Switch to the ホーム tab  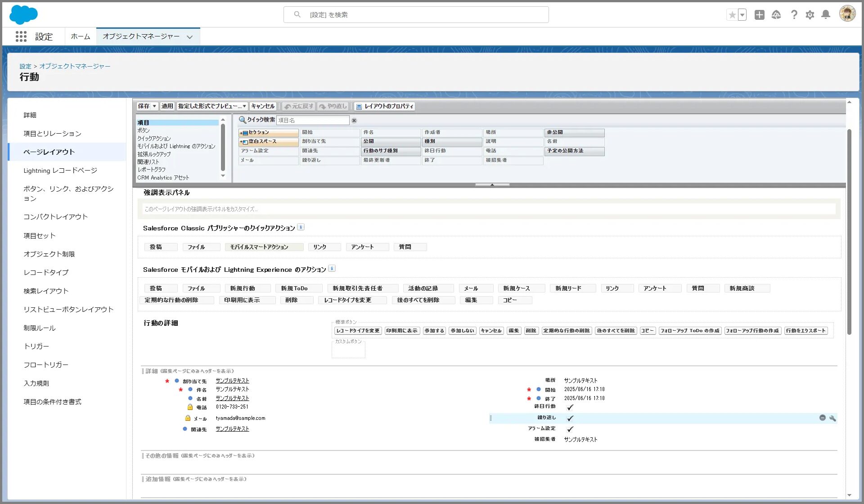[80, 36]
